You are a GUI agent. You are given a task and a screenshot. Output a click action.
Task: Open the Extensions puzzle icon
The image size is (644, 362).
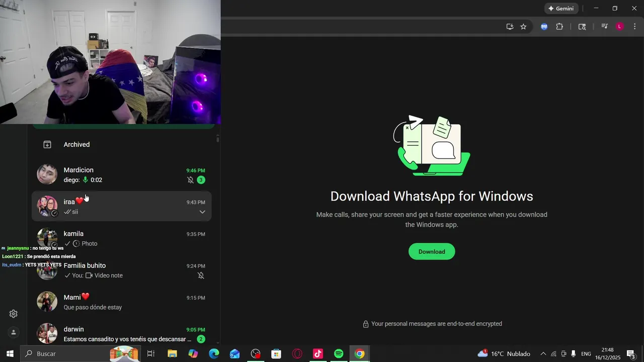[x=559, y=27]
